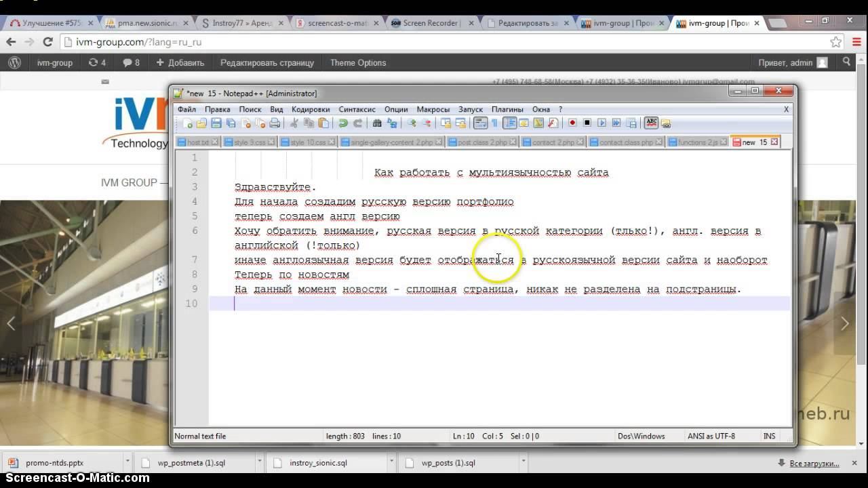Cut selection with the scissors icon
This screenshot has width=868, height=488.
[x=294, y=123]
